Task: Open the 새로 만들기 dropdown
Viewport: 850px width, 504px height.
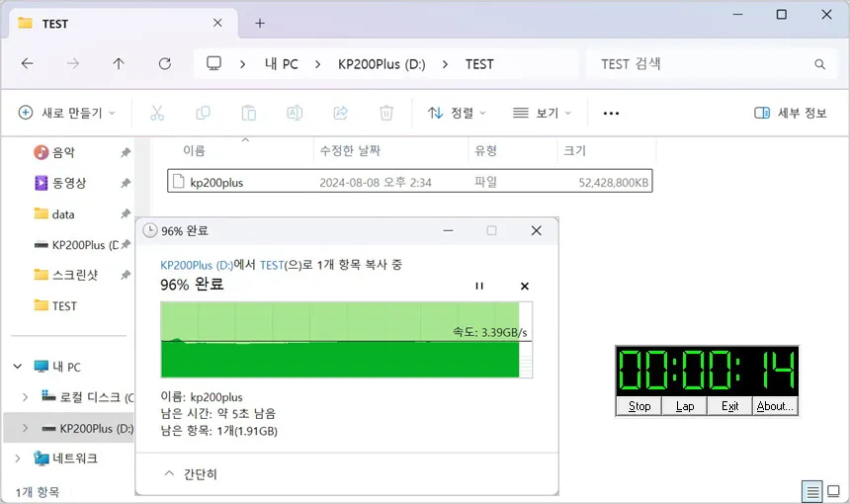Action: coord(67,113)
